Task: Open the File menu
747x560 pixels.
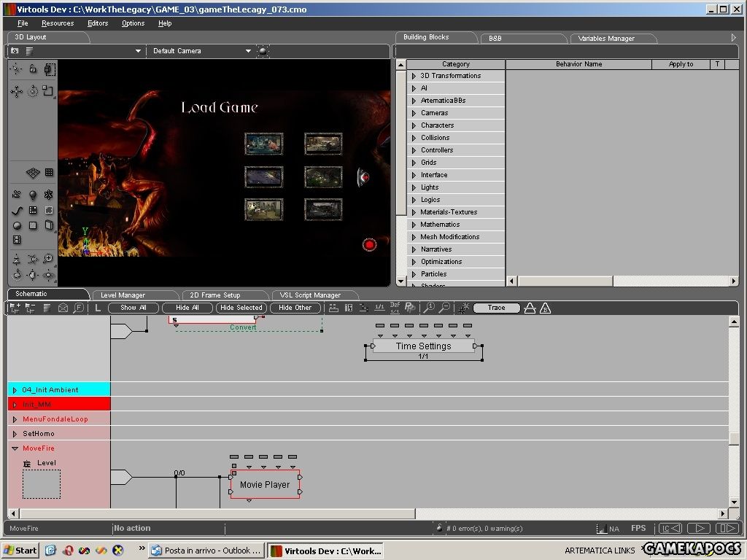Action: click(23, 23)
